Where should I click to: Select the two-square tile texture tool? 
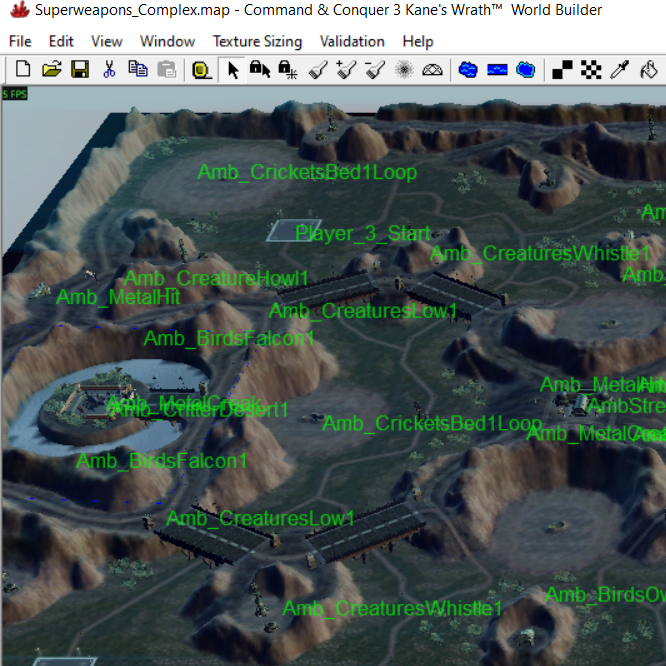(562, 70)
